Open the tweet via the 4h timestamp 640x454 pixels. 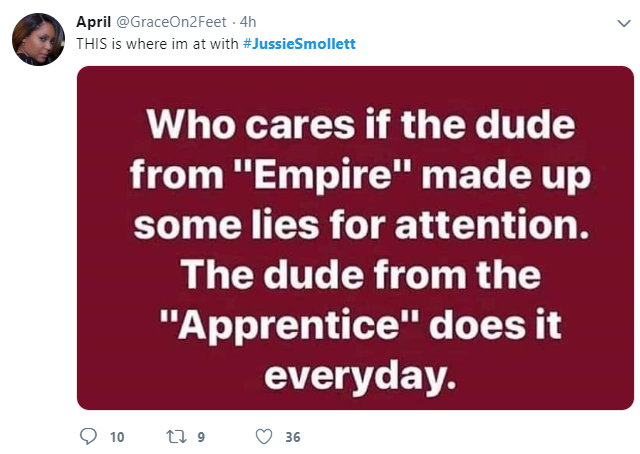pyautogui.click(x=248, y=22)
